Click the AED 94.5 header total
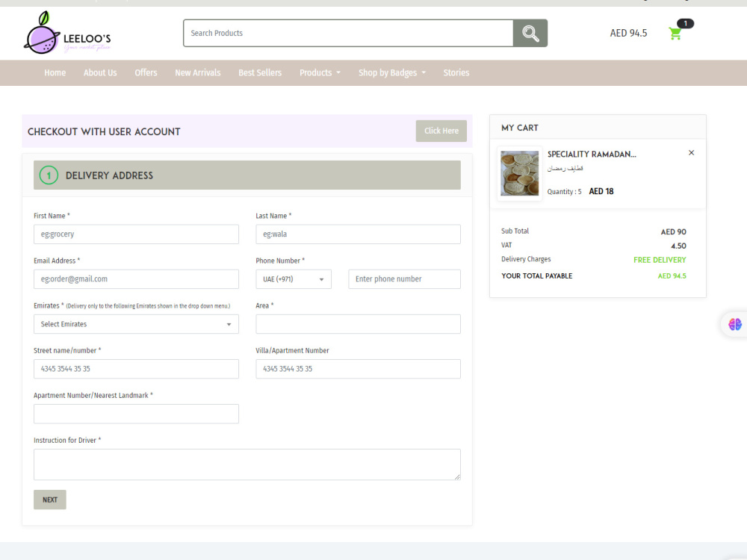The height and width of the screenshot is (560, 747). coord(628,34)
